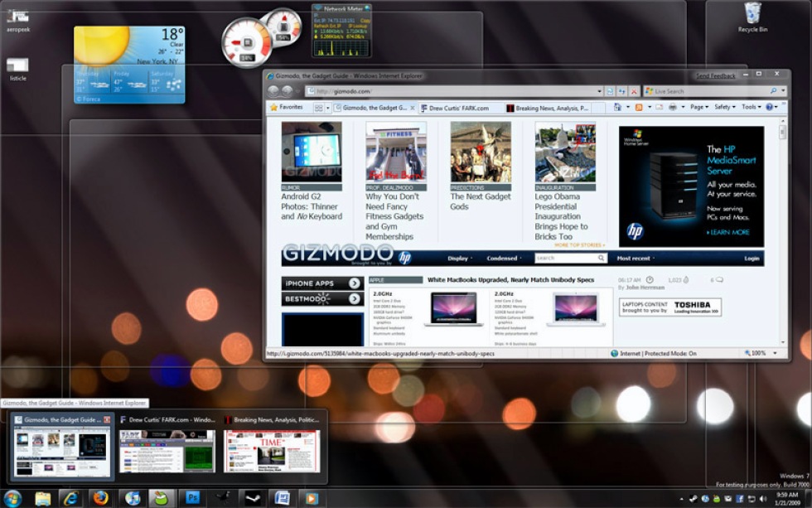Click the Windows Start orb
812x508 pixels.
(x=12, y=498)
